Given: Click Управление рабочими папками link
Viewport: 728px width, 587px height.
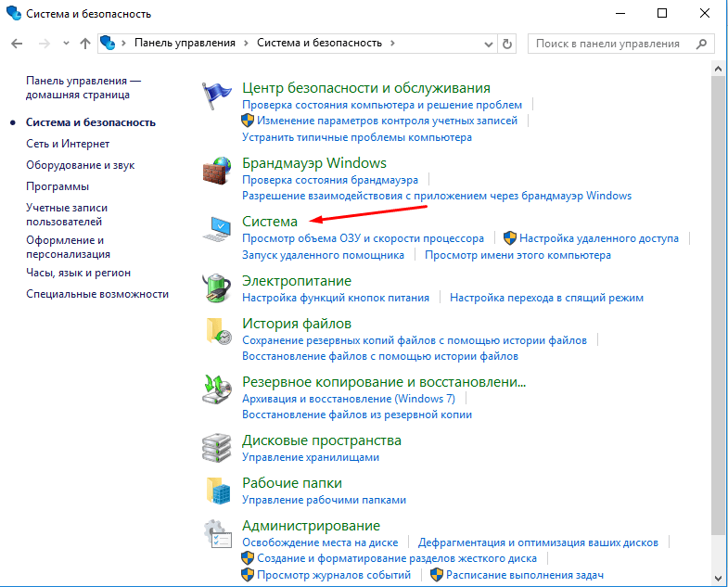Looking at the screenshot, I should click(324, 500).
